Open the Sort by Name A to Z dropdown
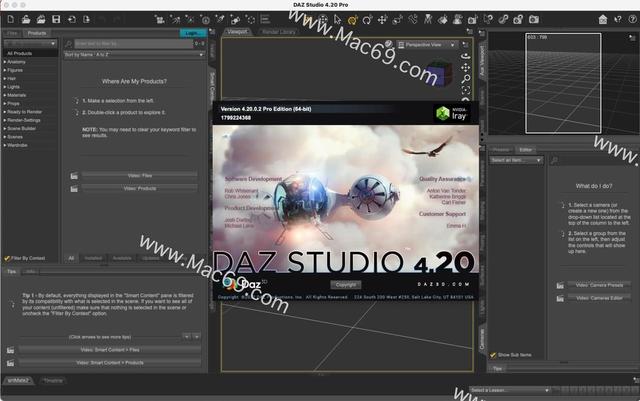640x401 pixels. (134, 54)
